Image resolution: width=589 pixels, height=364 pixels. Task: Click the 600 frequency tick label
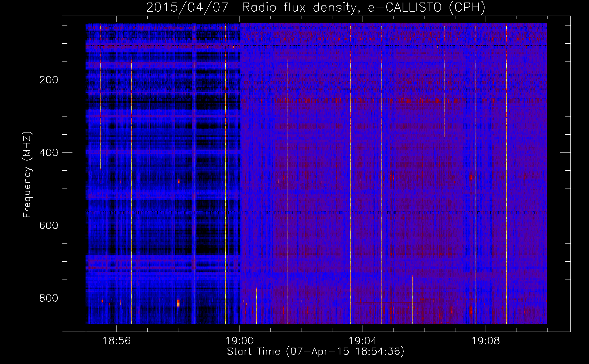(49, 226)
